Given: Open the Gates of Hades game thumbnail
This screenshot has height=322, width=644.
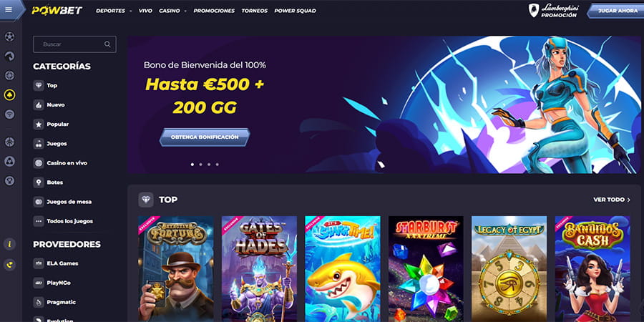Looking at the screenshot, I should click(x=259, y=268).
